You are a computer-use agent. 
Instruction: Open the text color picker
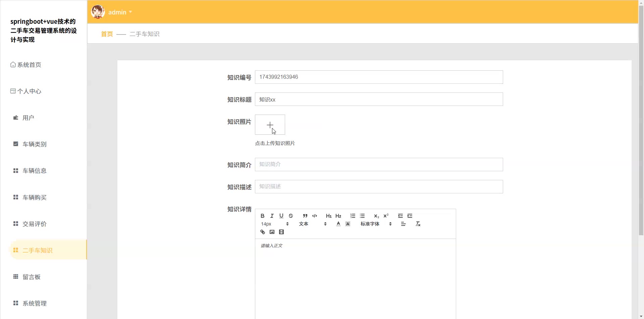click(x=338, y=224)
